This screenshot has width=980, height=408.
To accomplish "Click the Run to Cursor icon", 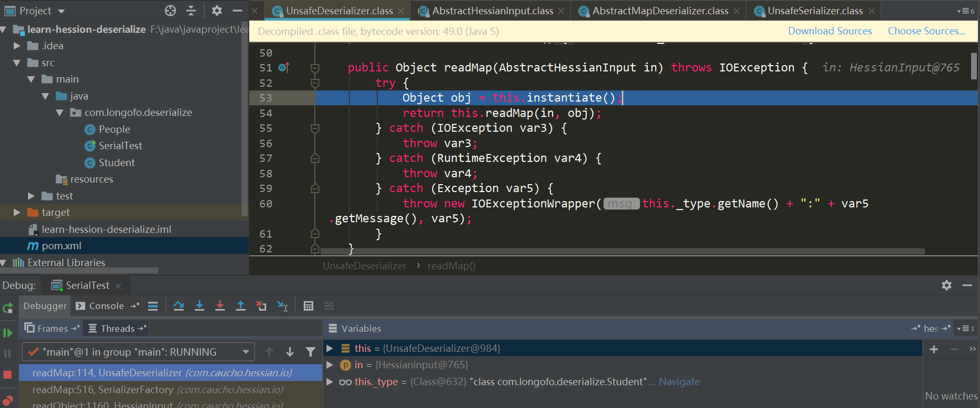I will click(x=283, y=306).
